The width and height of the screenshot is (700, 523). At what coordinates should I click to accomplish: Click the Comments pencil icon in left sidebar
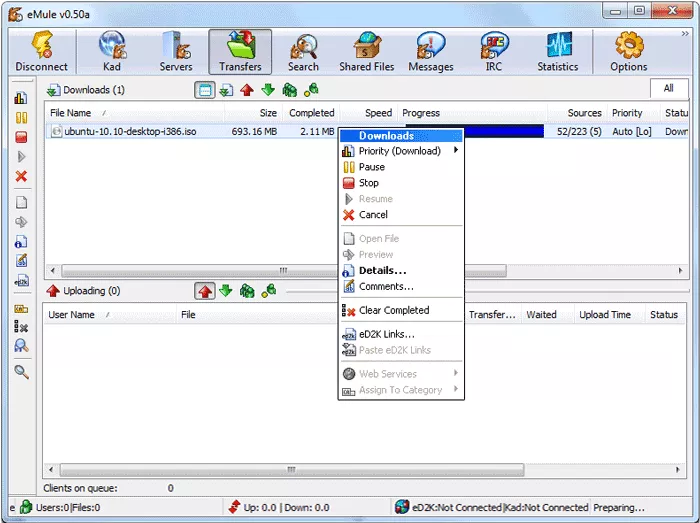pyautogui.click(x=21, y=261)
